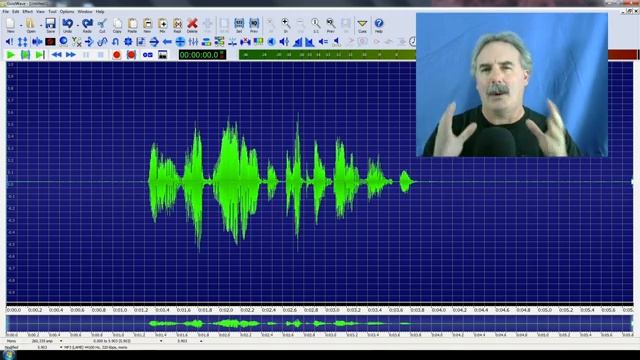640x360 pixels.
Task: Click the Censor effect speaker icon
Action: click(9, 42)
